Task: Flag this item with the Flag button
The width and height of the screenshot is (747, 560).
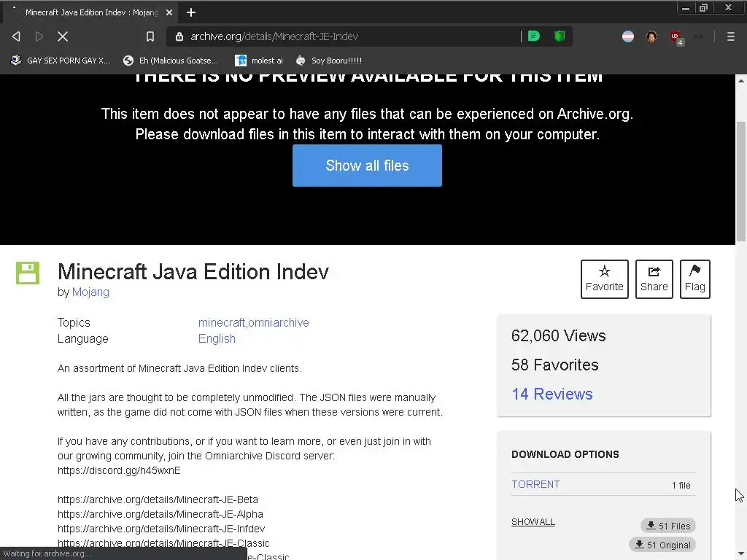Action: click(x=694, y=279)
